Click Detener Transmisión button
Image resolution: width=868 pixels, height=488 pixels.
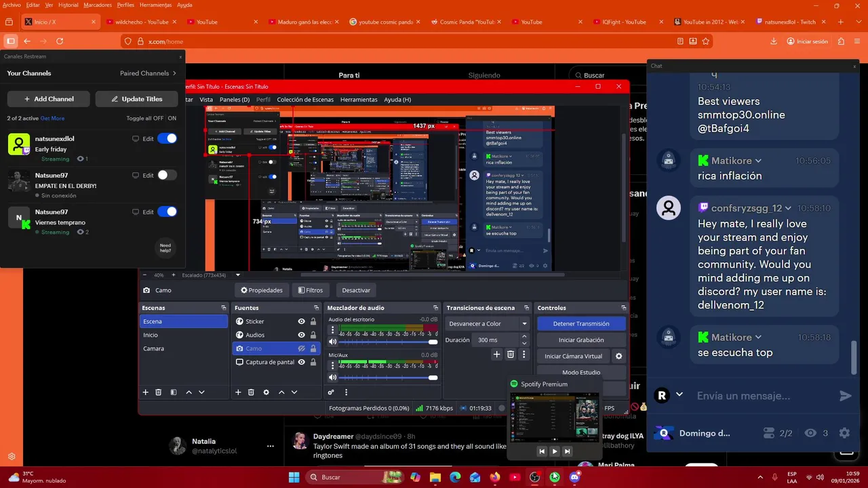581,323
